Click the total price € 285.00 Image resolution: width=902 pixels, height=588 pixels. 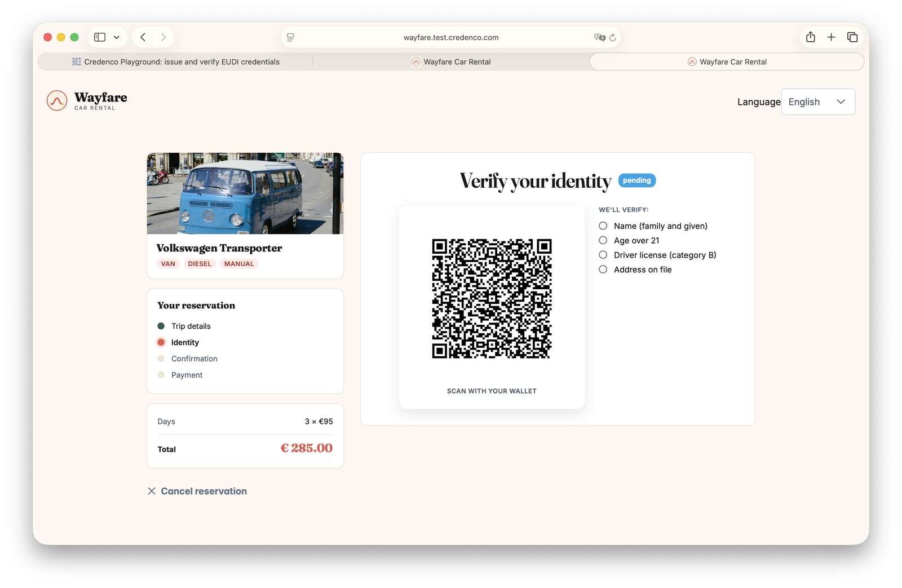point(307,448)
